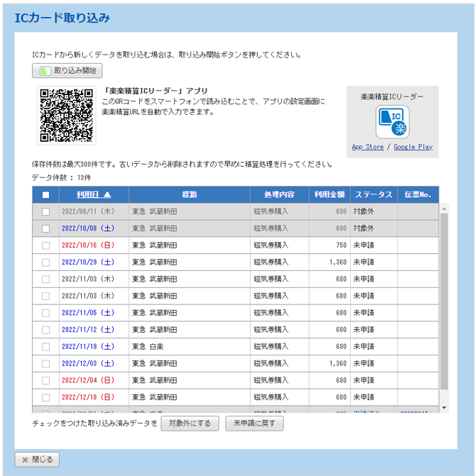Open the App Store link
Viewport: 475px width, 476px height.
point(367,147)
